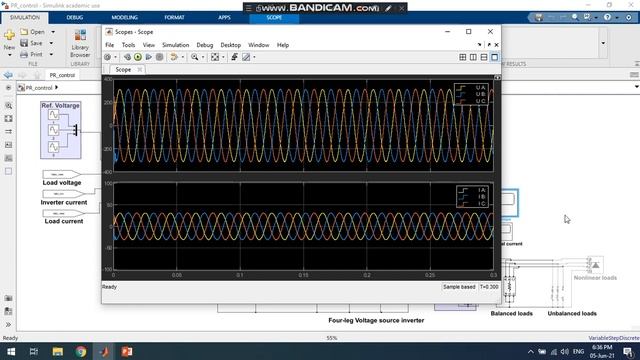Viewport: 640px width, 360px height.
Task: Choose the top/bottom split layout icon
Action: pyautogui.click(x=484, y=57)
